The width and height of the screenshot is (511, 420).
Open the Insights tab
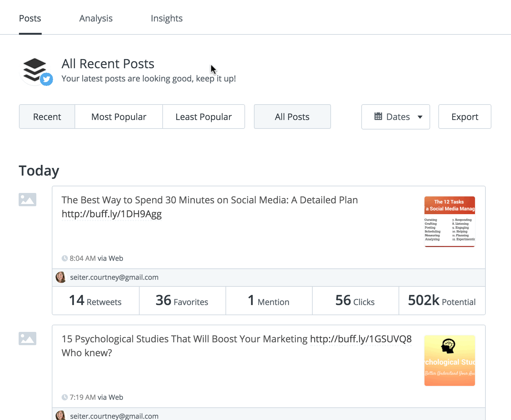(x=167, y=18)
